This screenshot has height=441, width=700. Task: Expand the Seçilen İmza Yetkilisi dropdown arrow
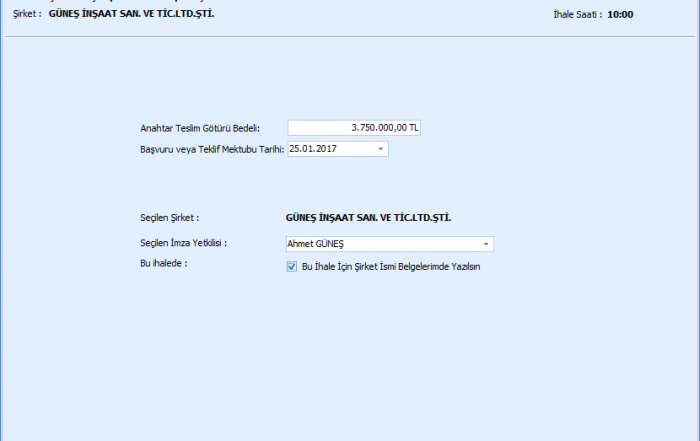pos(486,244)
